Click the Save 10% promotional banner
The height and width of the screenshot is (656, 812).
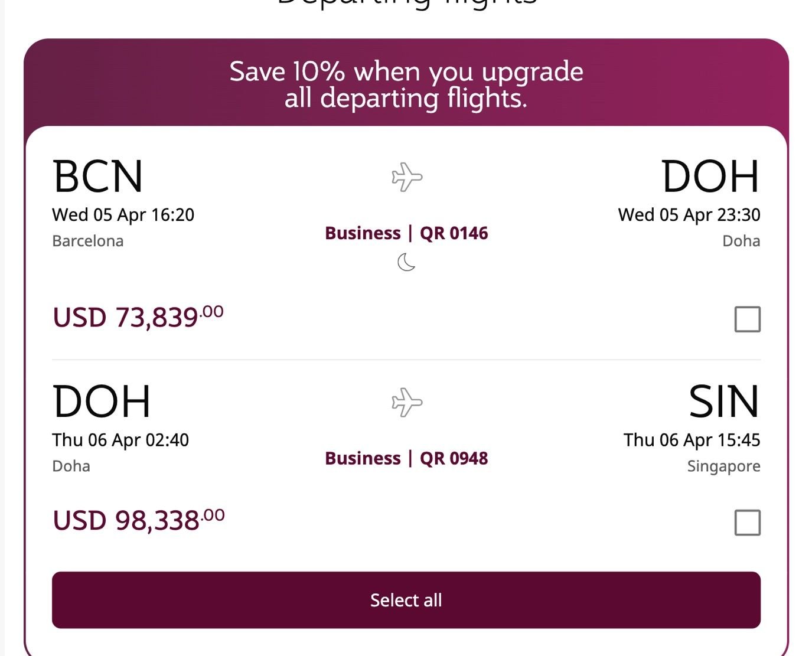point(406,84)
